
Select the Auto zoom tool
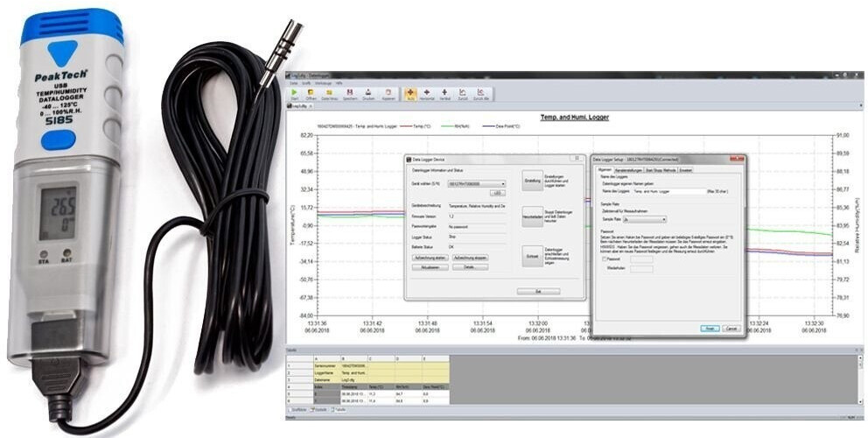(x=409, y=93)
